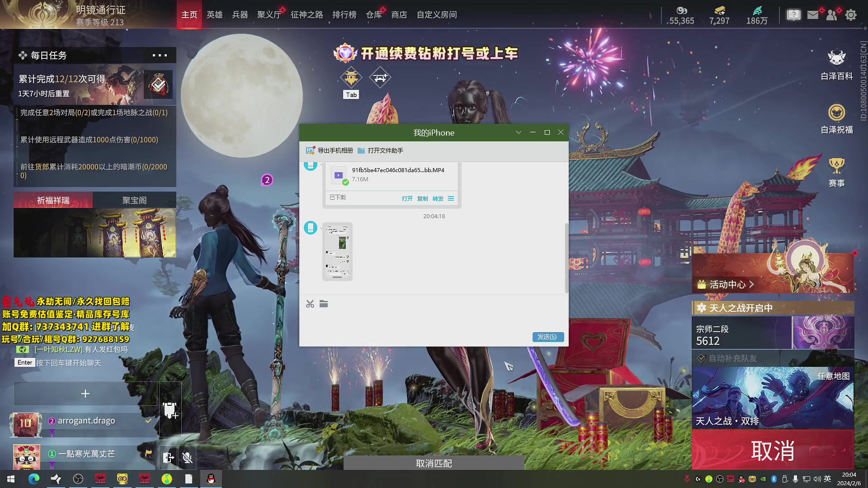Click arrogant.drago team member row
This screenshot has height=488, width=868.
[x=84, y=425]
